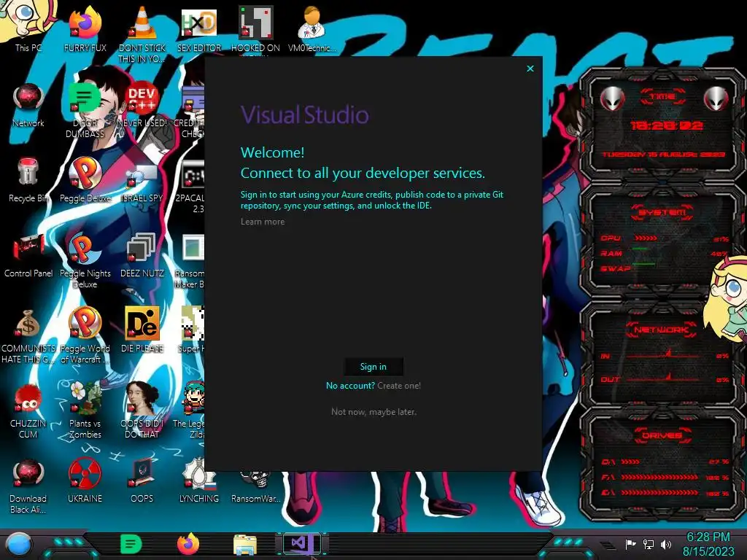Click the CPU usage bar in SYSTEM widget
Viewport: 747px width, 560px height.
tap(646, 238)
